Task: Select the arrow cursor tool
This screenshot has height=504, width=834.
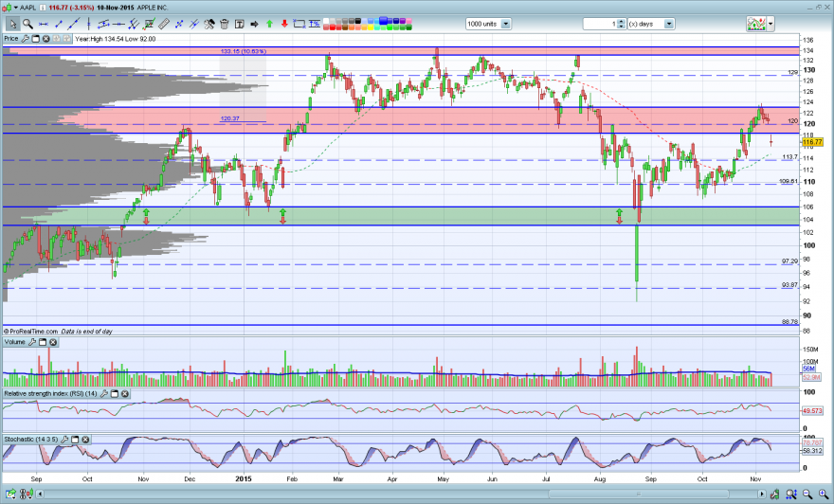Action: tap(12, 24)
